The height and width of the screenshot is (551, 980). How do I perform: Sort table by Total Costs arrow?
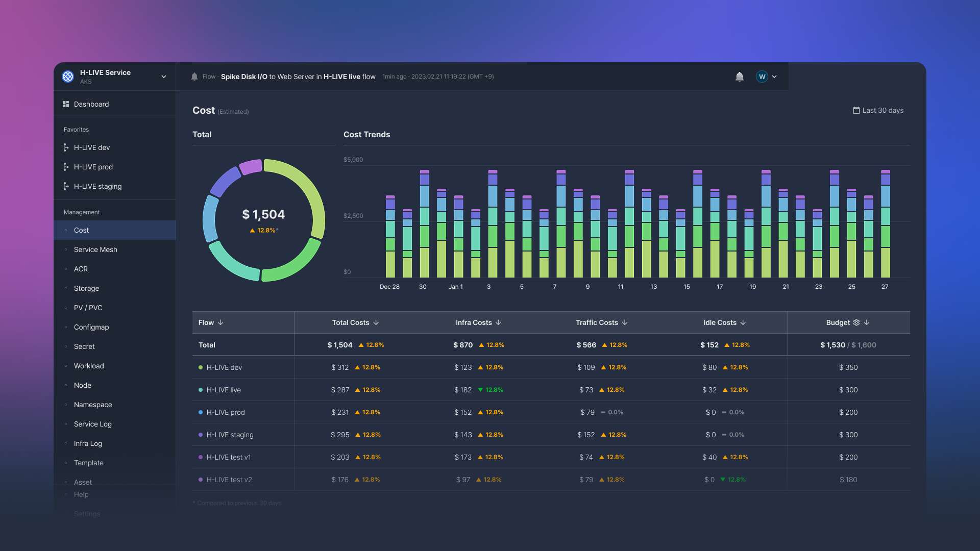[376, 322]
